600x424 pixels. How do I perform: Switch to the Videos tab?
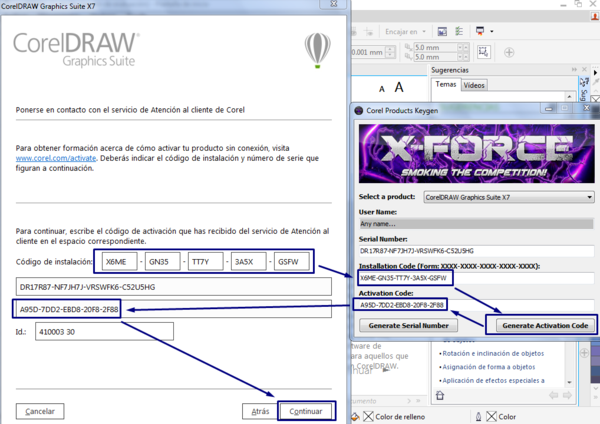pos(474,85)
